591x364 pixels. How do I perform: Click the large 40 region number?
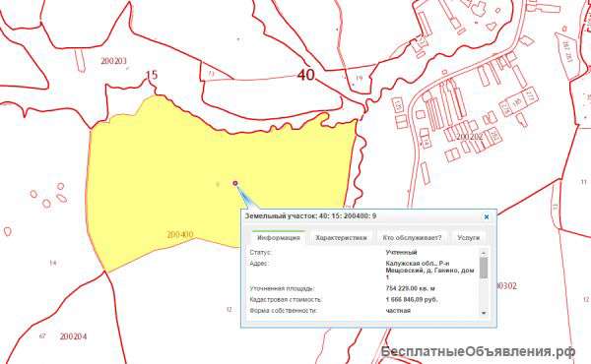[x=305, y=75]
